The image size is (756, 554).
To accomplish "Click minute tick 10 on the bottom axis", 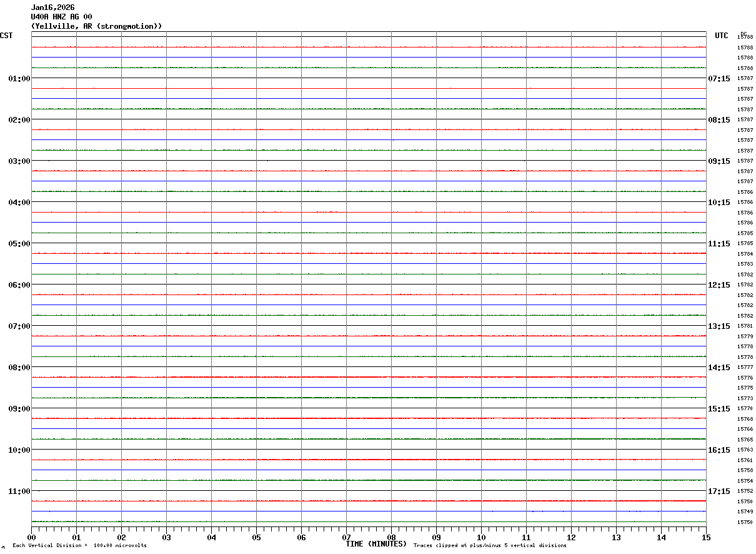I will tap(481, 537).
